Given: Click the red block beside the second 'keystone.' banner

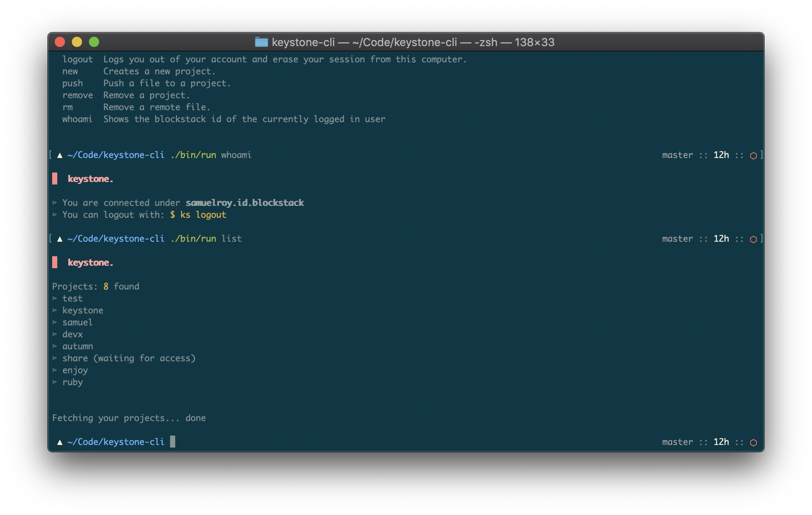Looking at the screenshot, I should [x=55, y=262].
